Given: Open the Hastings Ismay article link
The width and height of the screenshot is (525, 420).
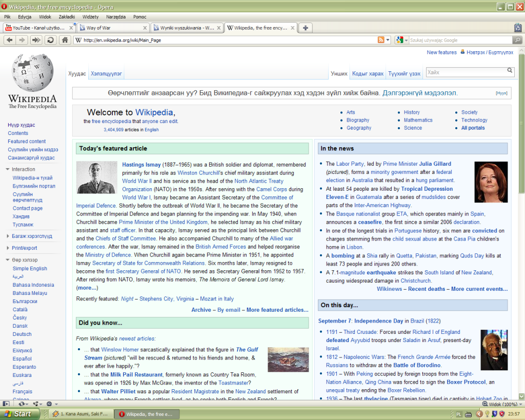Looking at the screenshot, I should 142,165.
